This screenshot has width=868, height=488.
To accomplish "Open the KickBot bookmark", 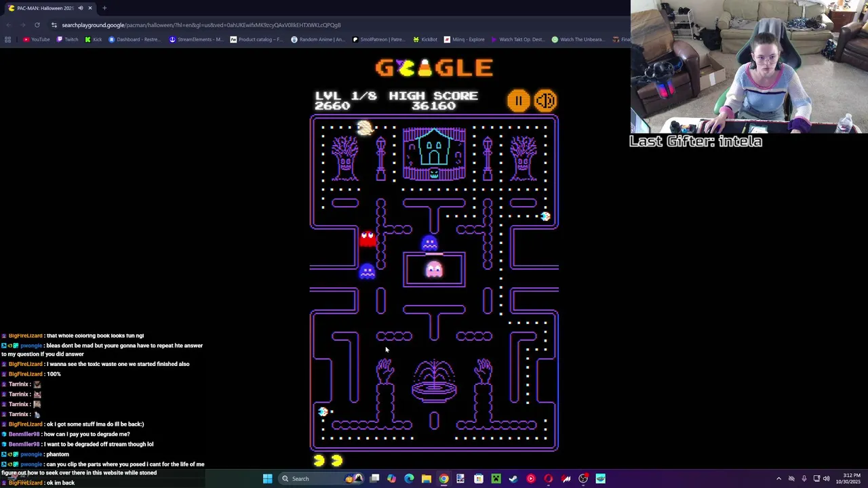I will [425, 39].
